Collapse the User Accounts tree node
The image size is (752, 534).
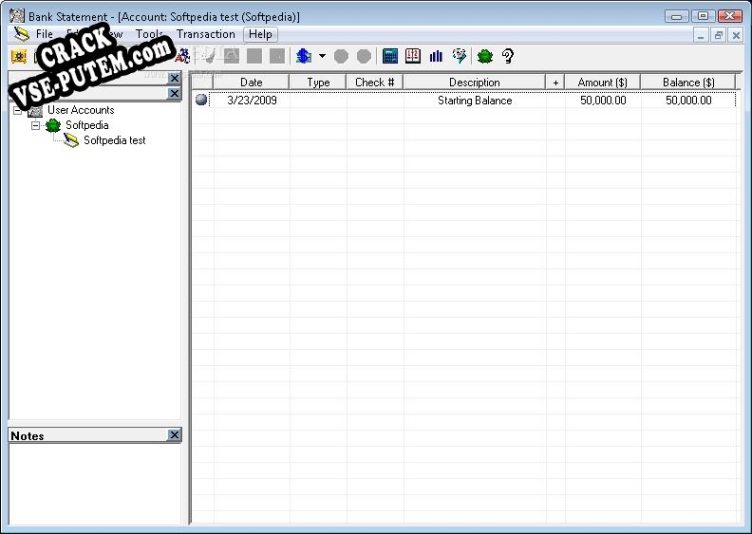click(x=17, y=110)
